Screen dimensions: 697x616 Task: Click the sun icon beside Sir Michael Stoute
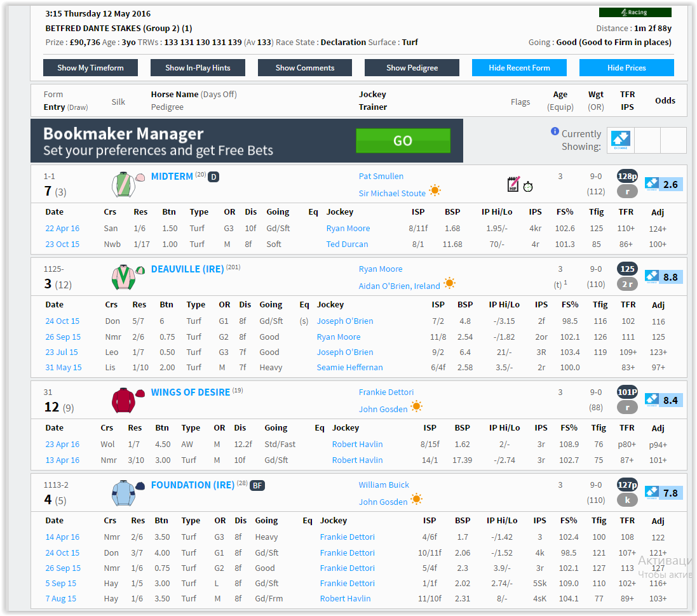[x=435, y=191]
